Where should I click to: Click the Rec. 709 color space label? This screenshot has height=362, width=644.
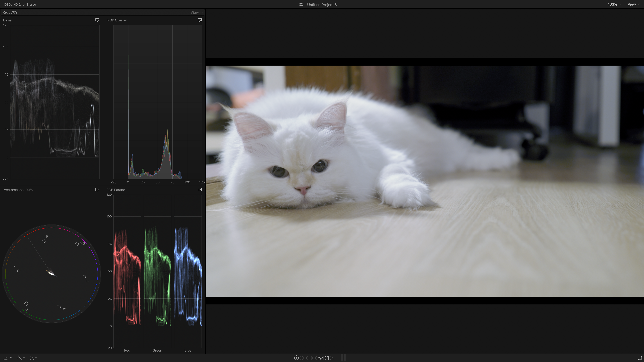pos(10,12)
